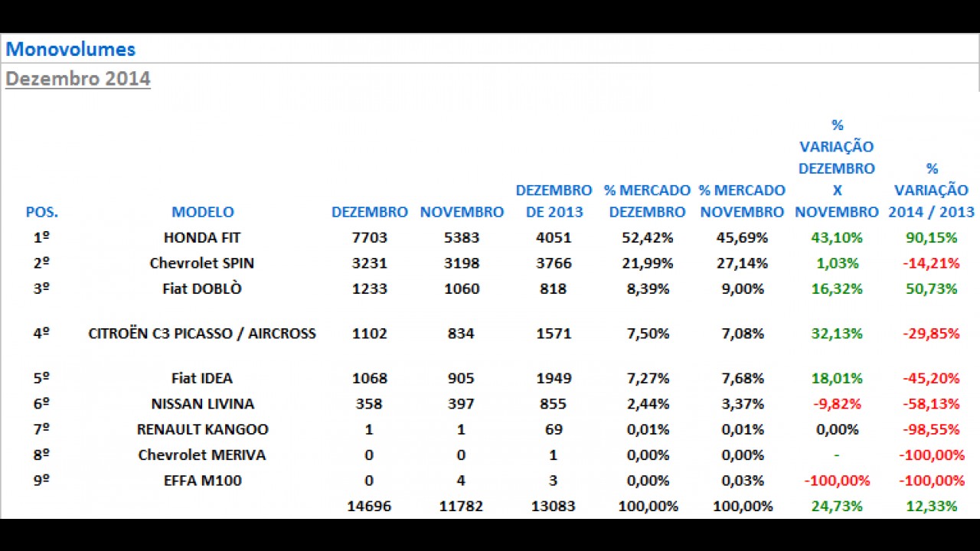Screen dimensions: 980x551
Task: Click the -14,21% variation cell
Action: pos(932,263)
